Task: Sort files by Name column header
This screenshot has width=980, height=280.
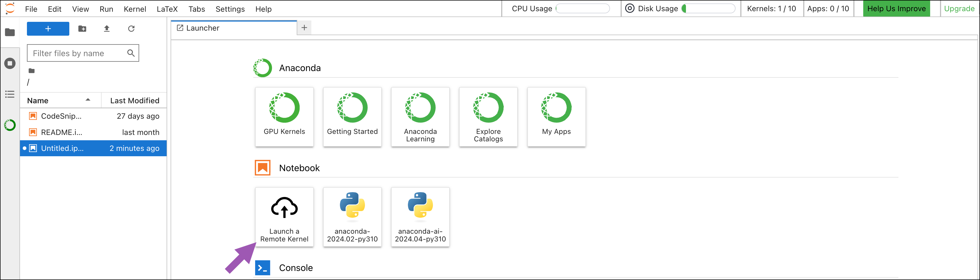Action: tap(61, 100)
